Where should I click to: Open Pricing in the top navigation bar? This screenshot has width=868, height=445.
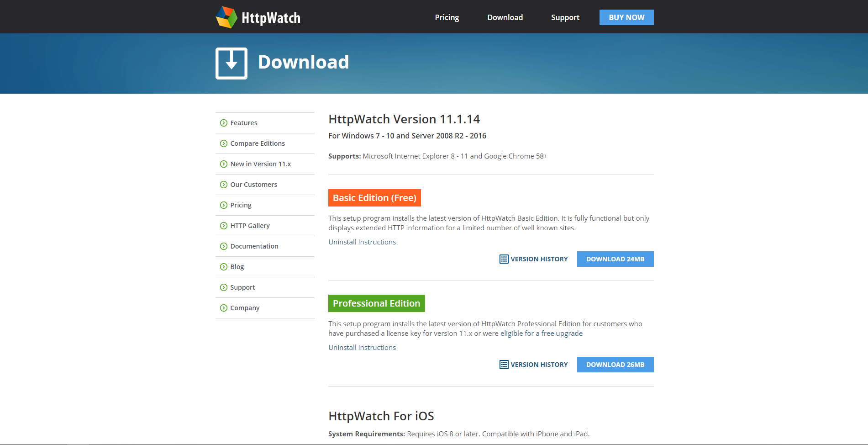[447, 17]
